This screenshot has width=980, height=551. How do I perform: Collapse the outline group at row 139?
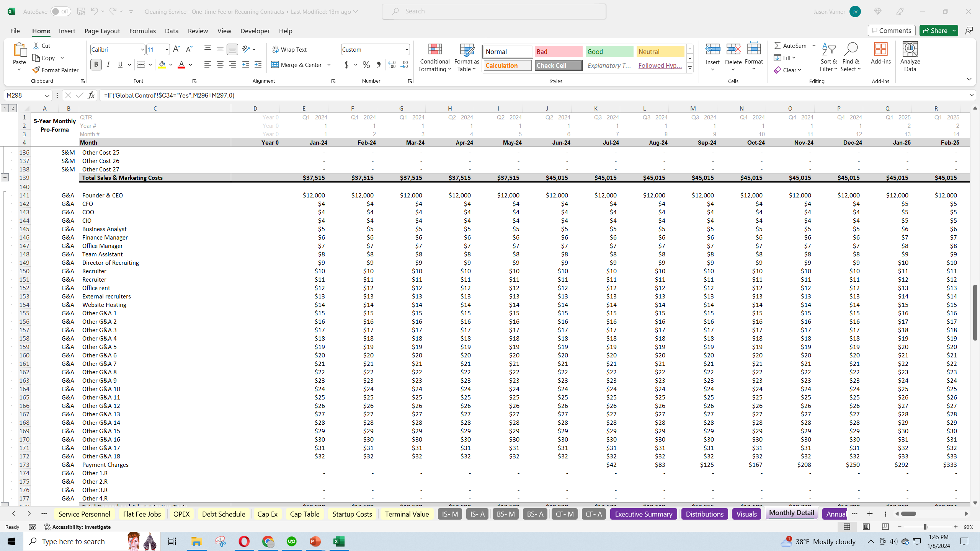[x=5, y=177]
